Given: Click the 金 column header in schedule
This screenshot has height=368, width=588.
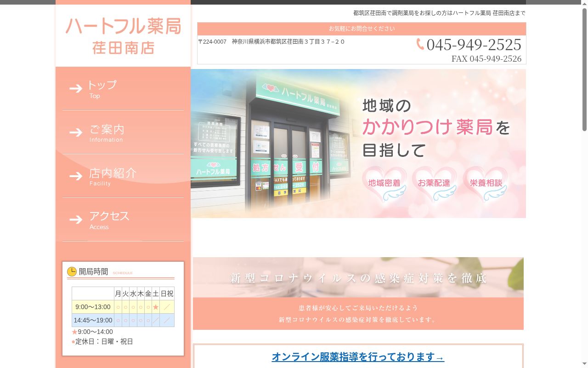Looking at the screenshot, I should (148, 293).
